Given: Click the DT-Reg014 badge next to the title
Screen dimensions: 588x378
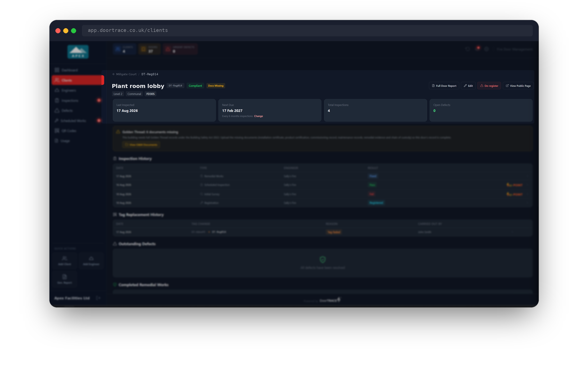Looking at the screenshot, I should point(175,86).
